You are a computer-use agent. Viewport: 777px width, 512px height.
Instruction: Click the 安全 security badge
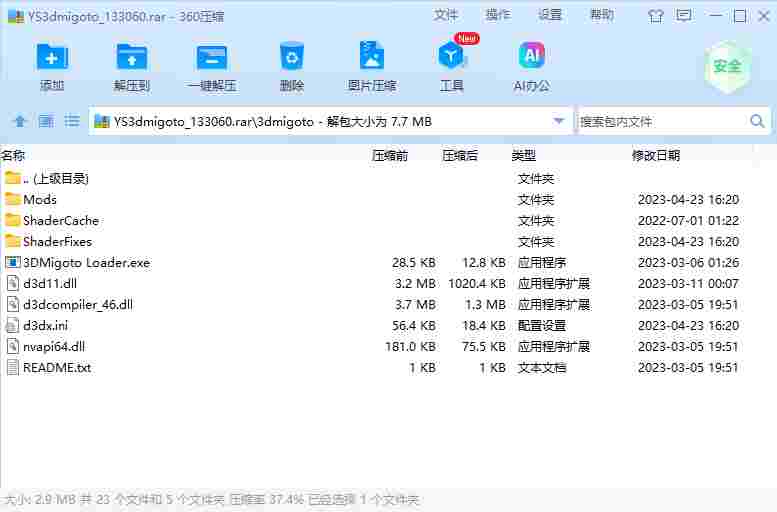click(x=727, y=66)
